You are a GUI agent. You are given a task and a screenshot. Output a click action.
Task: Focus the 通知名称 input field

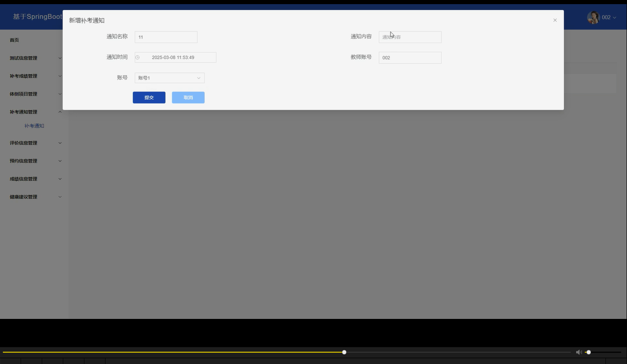pos(166,37)
